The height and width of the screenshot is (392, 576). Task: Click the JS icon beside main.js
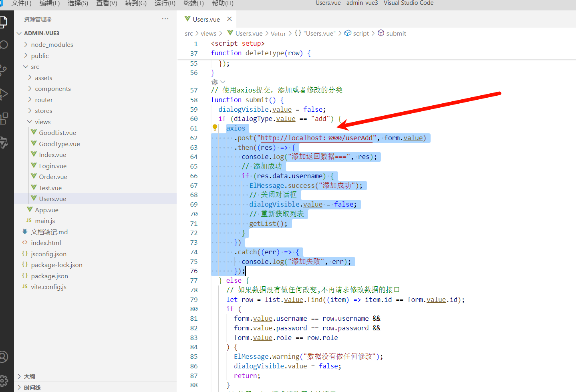coord(29,220)
